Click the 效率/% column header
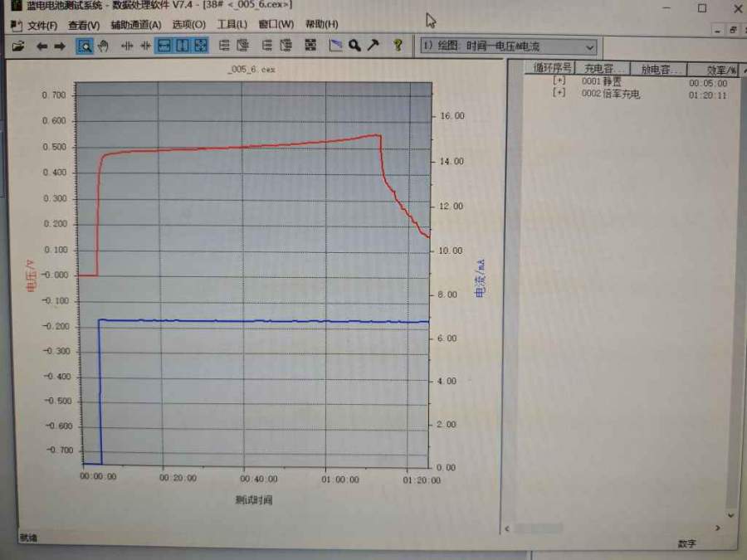Viewport: 747px width, 560px height. (713, 71)
